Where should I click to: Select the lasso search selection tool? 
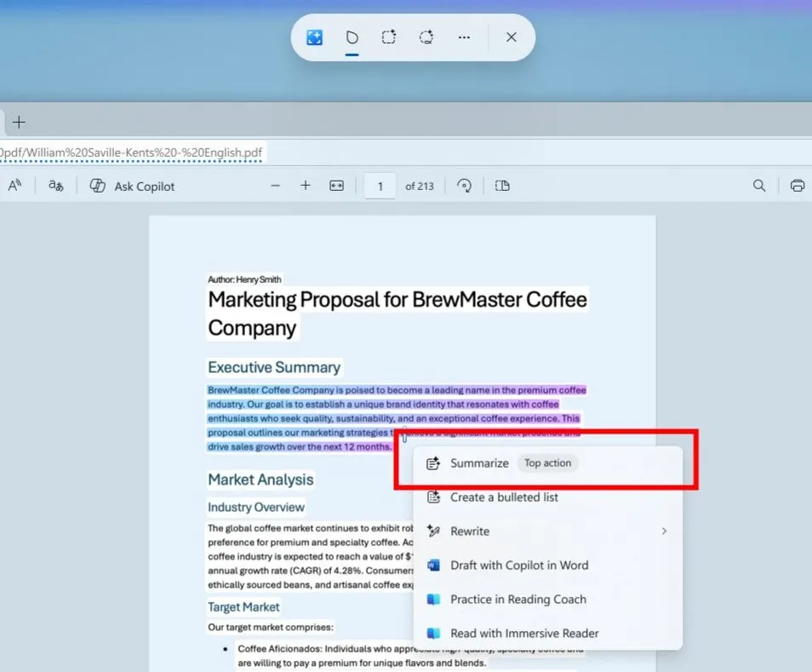pos(426,37)
